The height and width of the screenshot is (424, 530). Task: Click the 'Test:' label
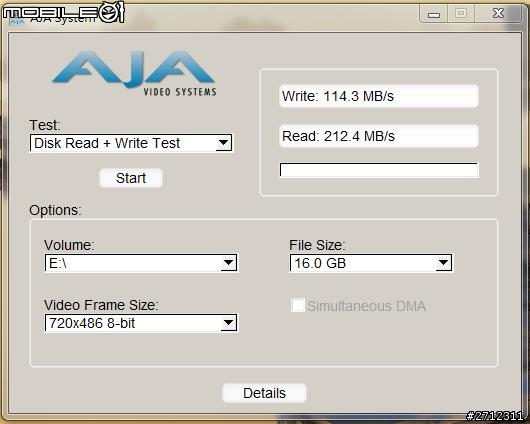(x=45, y=125)
